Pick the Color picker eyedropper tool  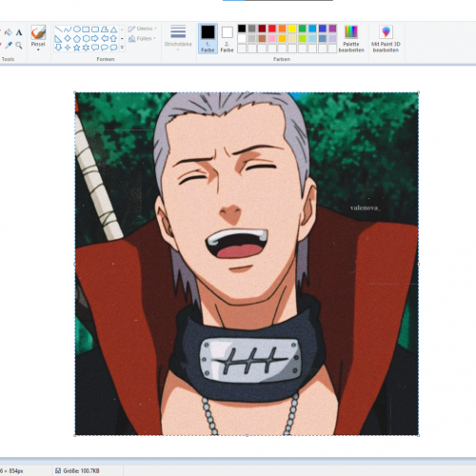9,46
